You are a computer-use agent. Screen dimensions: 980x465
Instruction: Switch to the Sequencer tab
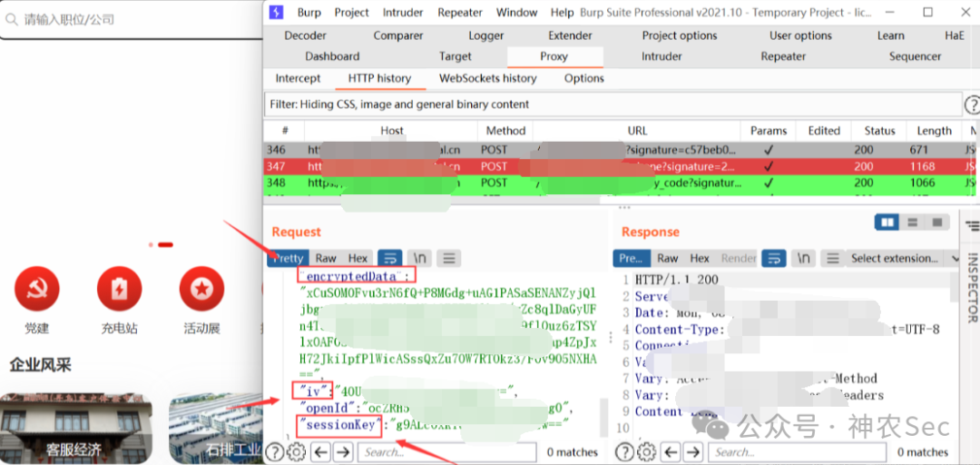pos(915,56)
